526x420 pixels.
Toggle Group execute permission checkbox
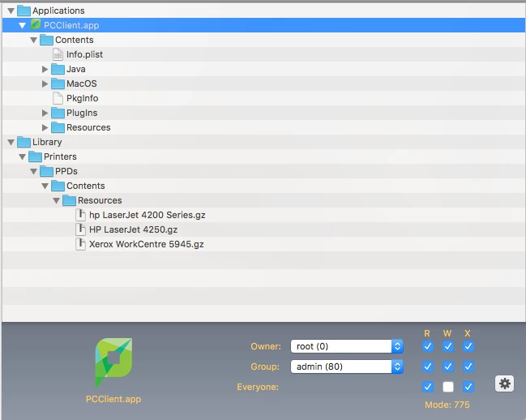468,366
